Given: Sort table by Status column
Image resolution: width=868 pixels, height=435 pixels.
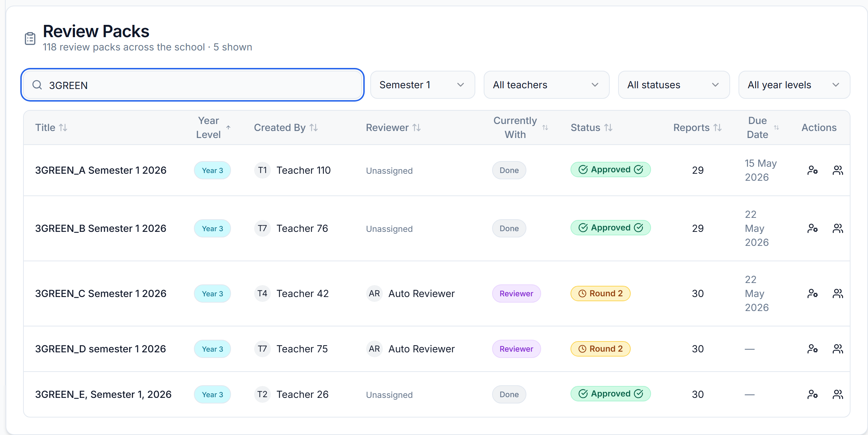Looking at the screenshot, I should pyautogui.click(x=591, y=127).
